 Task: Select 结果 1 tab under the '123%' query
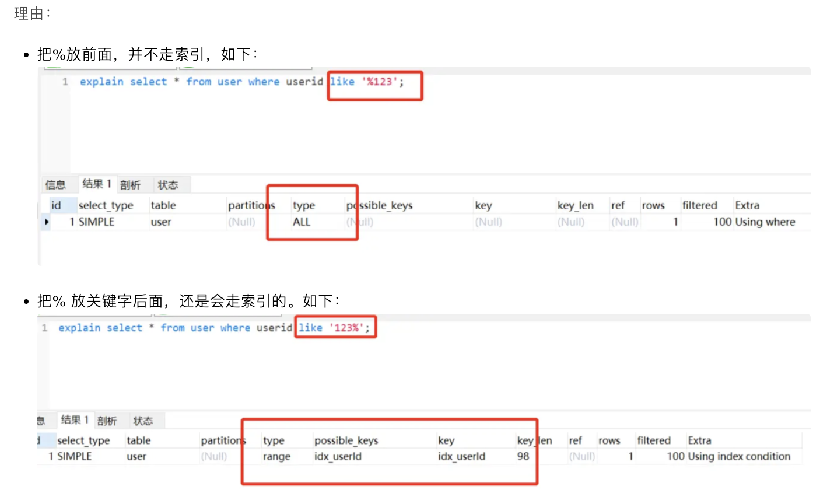coord(75,420)
